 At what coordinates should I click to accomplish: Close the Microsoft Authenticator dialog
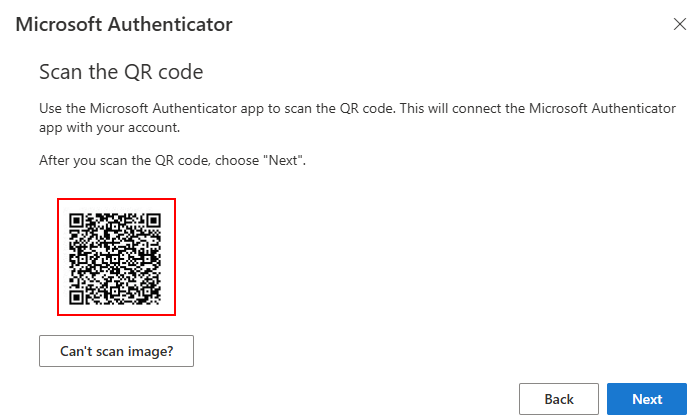pyautogui.click(x=679, y=24)
